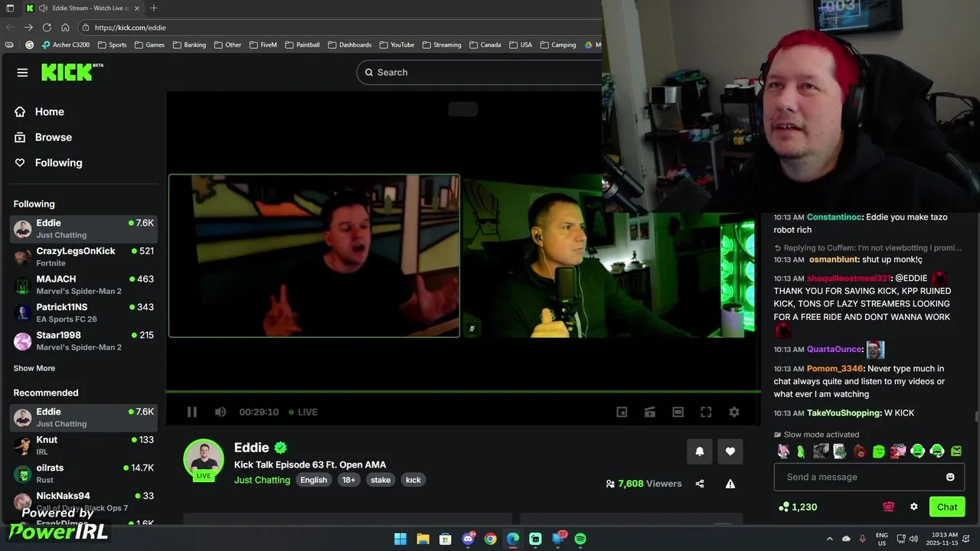Click the 18+ tag
This screenshot has height=551, width=980.
348,480
